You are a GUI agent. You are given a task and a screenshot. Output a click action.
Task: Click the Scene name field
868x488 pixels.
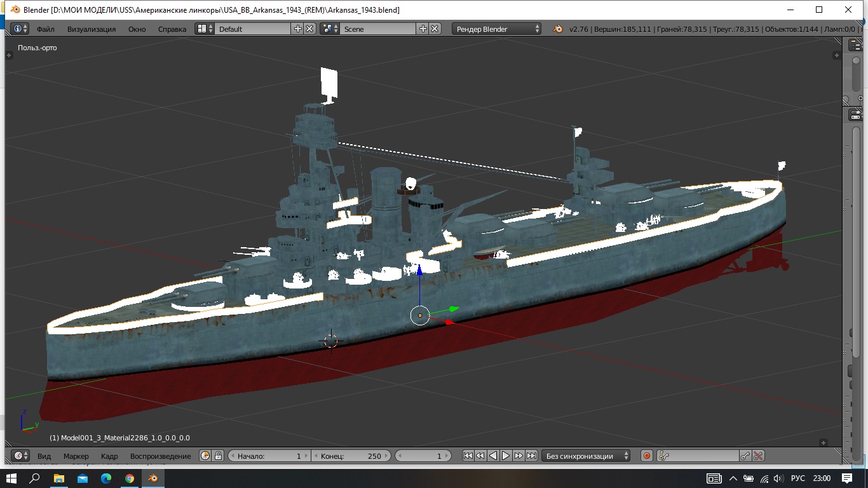coord(378,29)
